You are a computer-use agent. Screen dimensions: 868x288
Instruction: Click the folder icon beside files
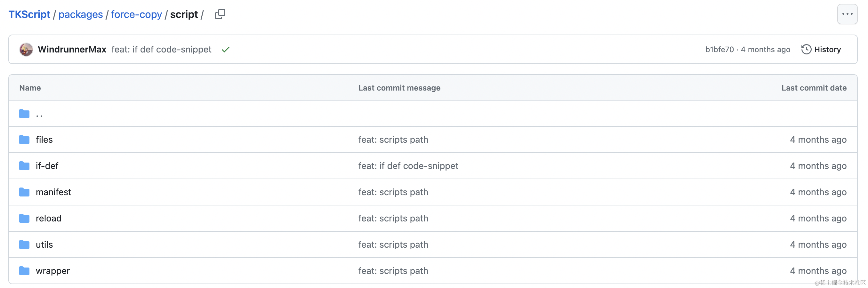24,140
